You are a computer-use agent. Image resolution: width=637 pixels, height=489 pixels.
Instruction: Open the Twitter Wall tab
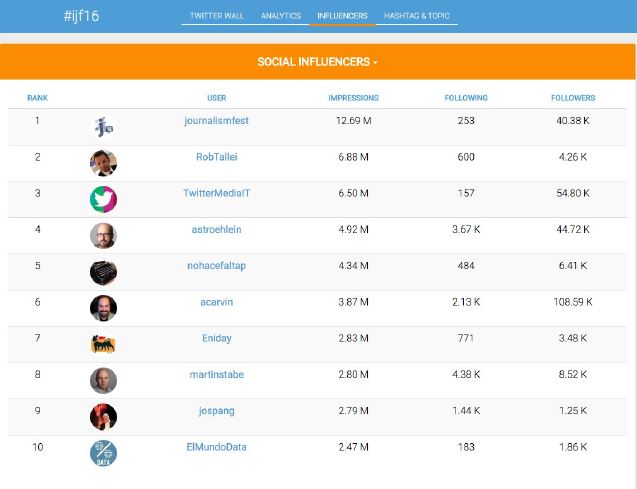(217, 16)
